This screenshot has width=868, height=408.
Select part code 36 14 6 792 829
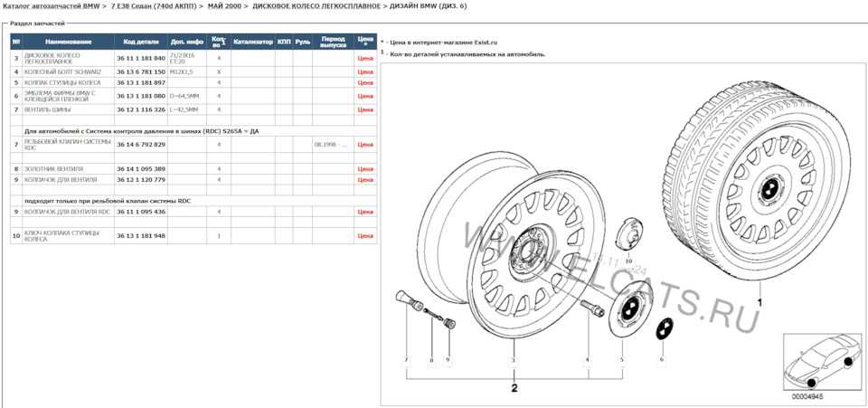tap(141, 145)
